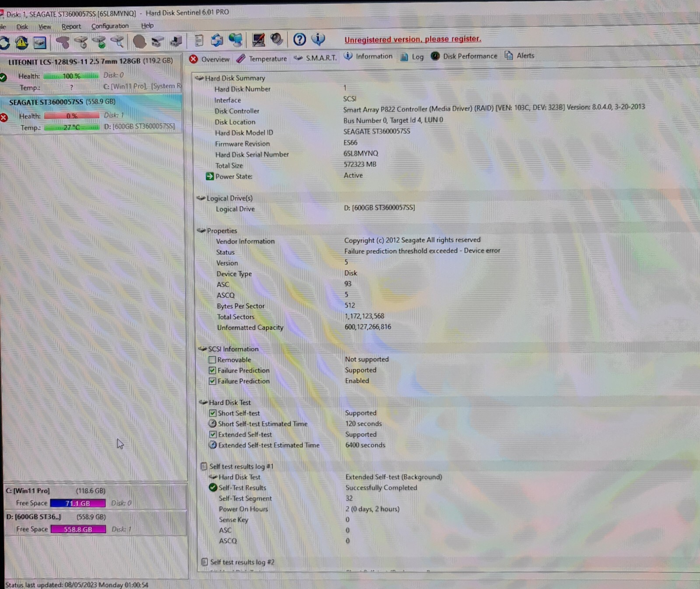Click the green check icon beside Self-Test Results
Screen dimensions: 700x589
coord(213,487)
